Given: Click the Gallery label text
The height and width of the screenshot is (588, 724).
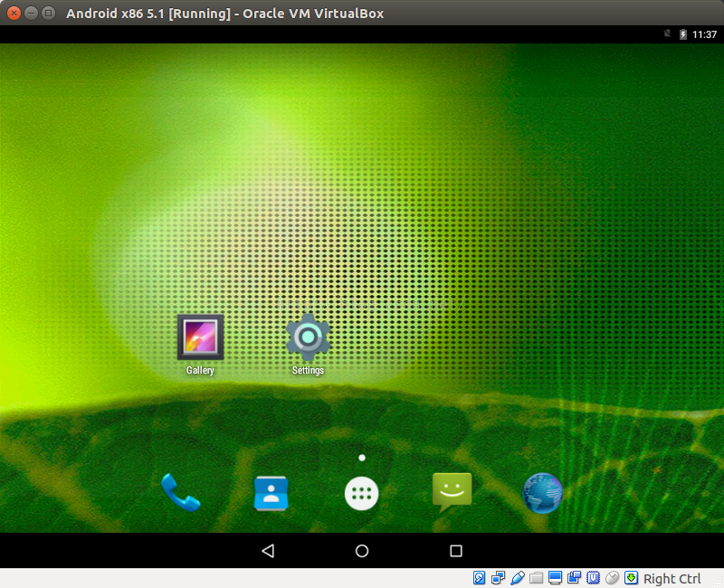Looking at the screenshot, I should (200, 371).
